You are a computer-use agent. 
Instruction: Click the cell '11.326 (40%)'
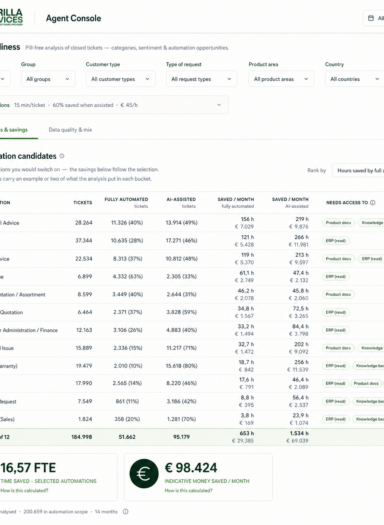pyautogui.click(x=127, y=223)
